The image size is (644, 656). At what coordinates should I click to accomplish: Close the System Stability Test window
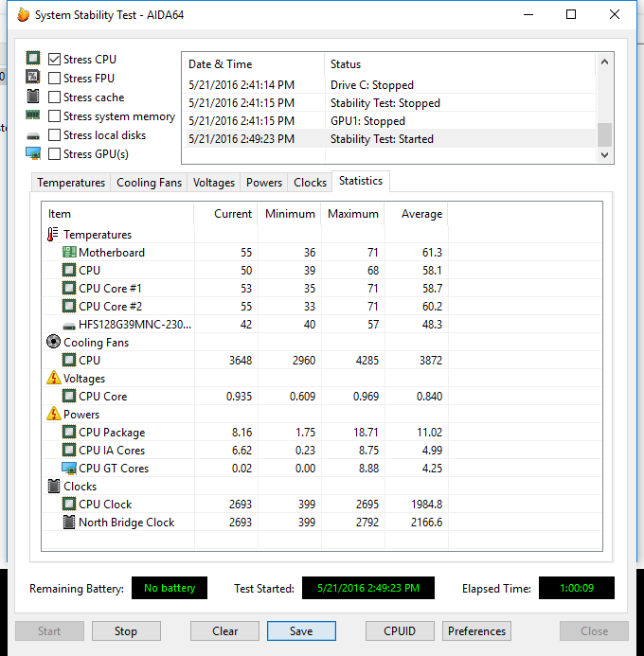[x=615, y=14]
